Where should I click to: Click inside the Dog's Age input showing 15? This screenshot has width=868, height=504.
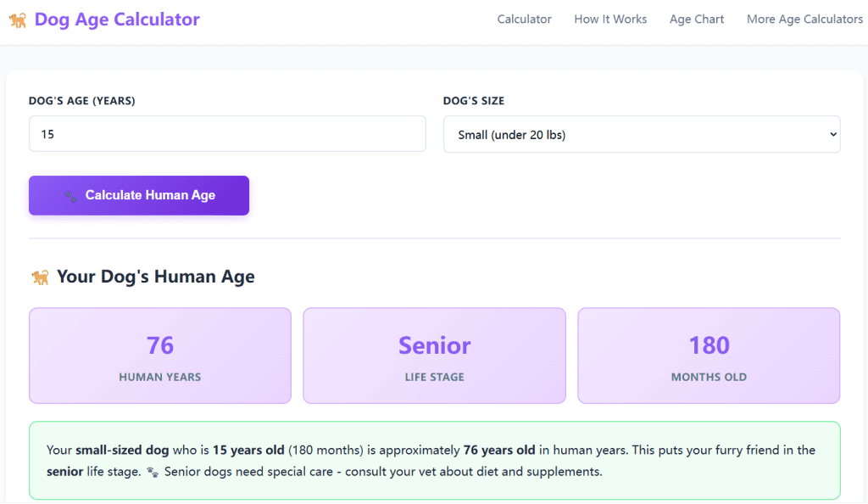pyautogui.click(x=227, y=134)
